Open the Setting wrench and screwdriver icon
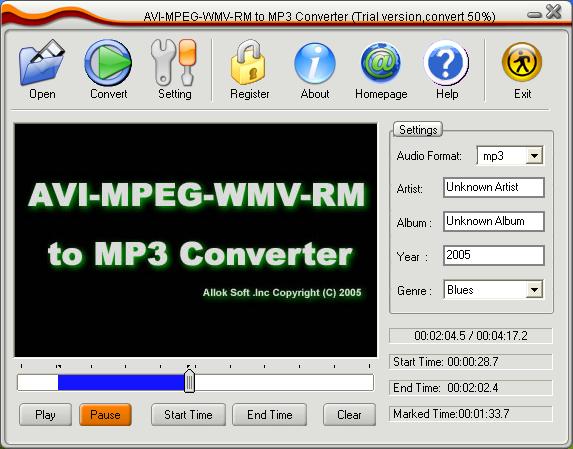The image size is (573, 449). pos(174,62)
